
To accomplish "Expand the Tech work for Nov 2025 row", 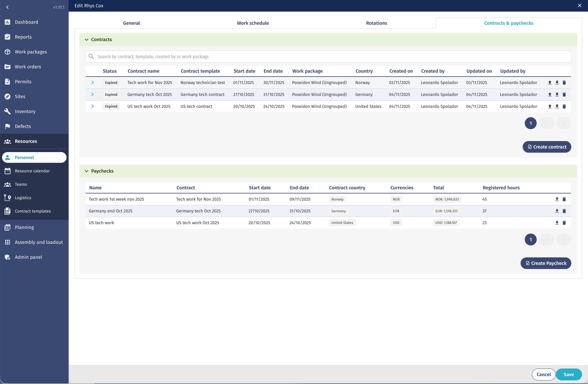I will 92,82.
